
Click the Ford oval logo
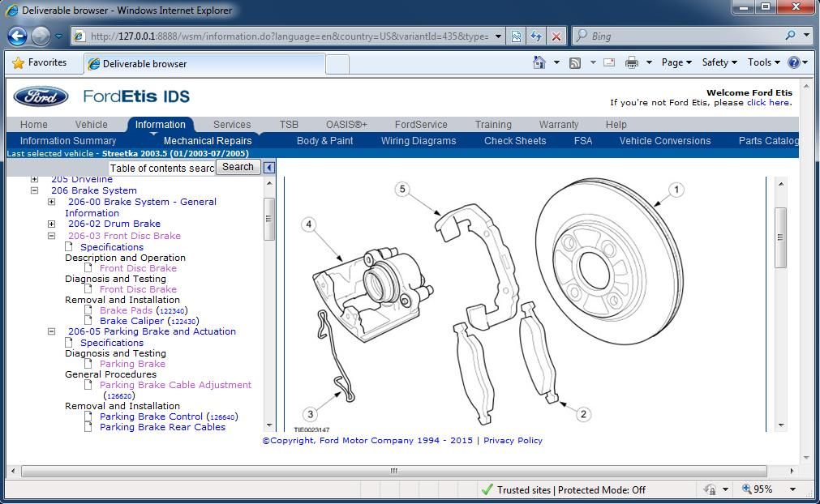[41, 96]
